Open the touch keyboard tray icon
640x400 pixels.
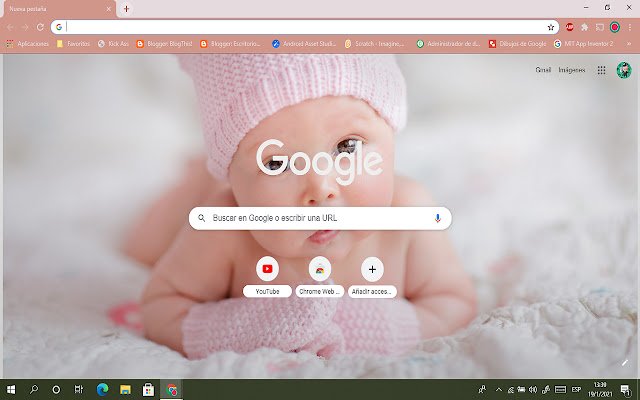coord(560,390)
